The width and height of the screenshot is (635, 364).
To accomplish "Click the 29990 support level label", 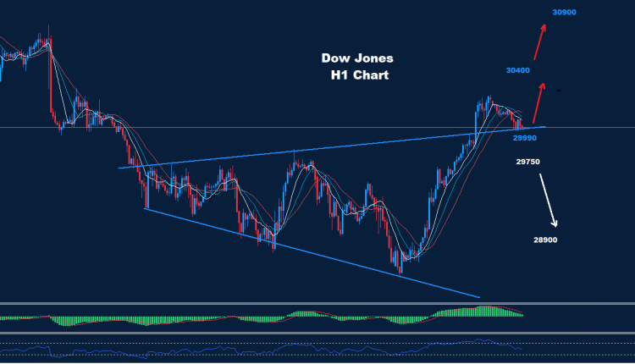I will point(524,138).
